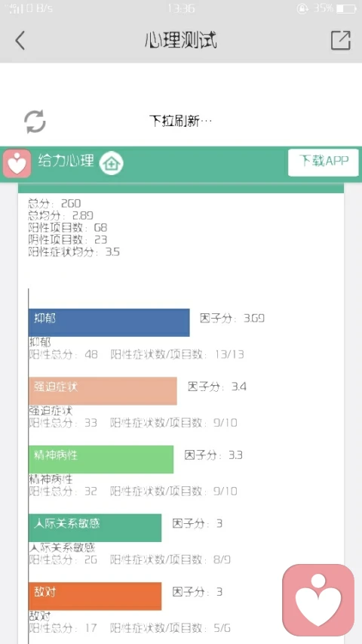
Task: Click the circular refresh arrows icon
Action: (35, 122)
